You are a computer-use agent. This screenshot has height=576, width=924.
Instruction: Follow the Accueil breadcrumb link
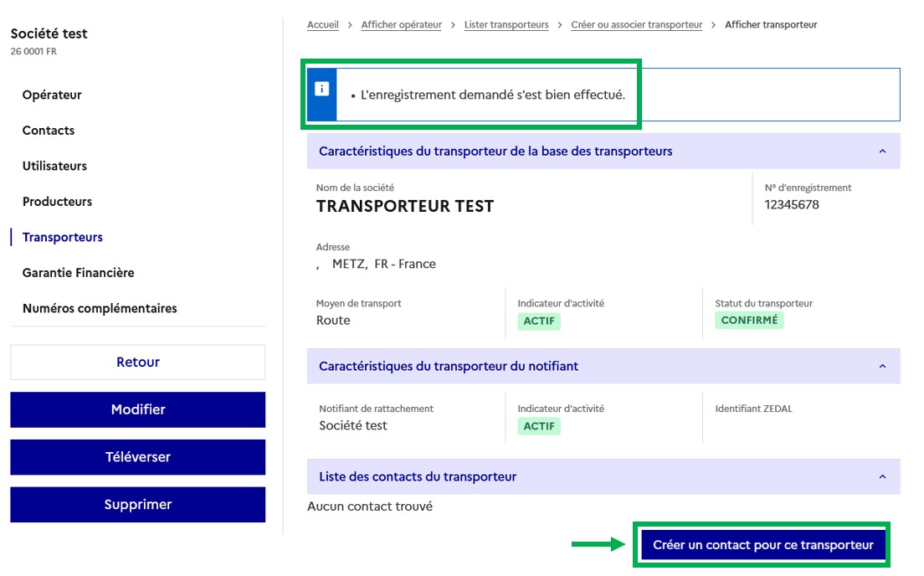[323, 25]
